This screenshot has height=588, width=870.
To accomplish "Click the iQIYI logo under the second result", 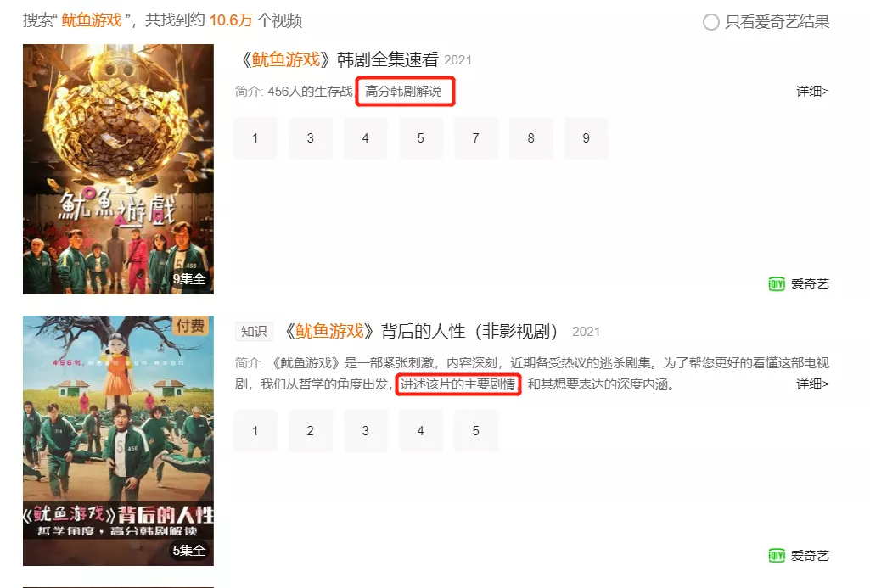I will coord(777,555).
